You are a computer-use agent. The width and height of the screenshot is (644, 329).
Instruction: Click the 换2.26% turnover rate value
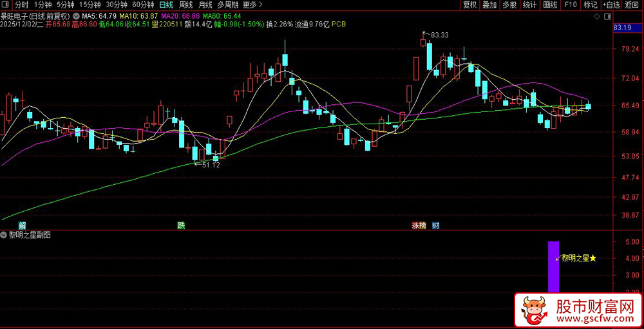279,24
